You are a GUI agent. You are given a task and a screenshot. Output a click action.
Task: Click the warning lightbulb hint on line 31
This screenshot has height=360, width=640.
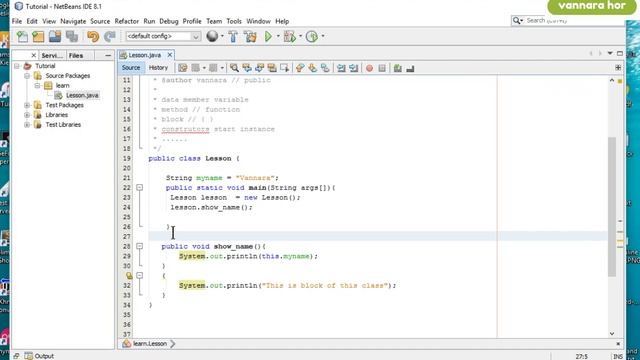129,276
